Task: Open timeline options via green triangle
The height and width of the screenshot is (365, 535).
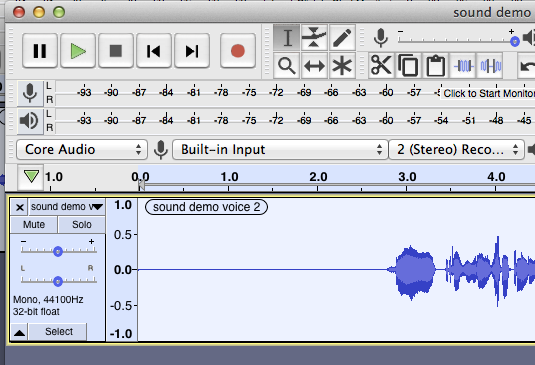Action: (31, 177)
